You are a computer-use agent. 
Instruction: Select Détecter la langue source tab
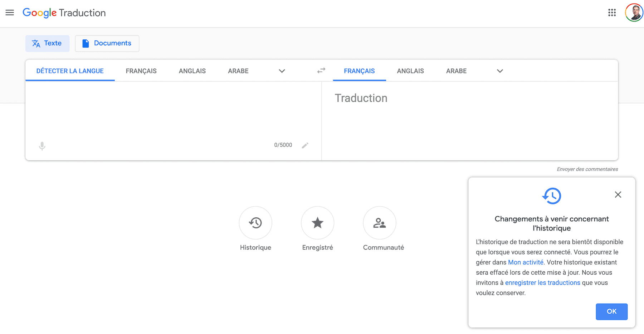point(70,71)
